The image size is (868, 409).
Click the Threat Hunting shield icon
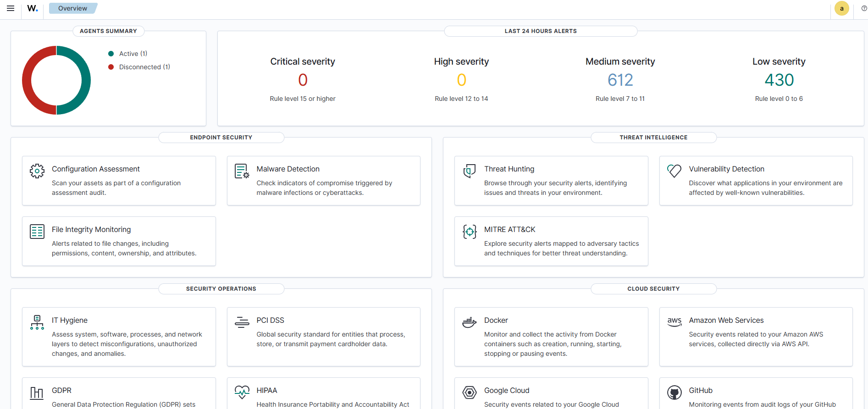469,171
